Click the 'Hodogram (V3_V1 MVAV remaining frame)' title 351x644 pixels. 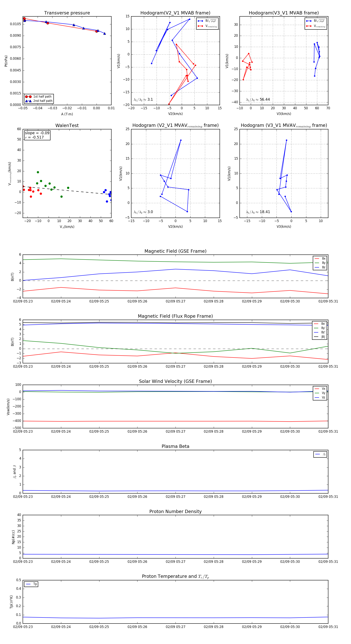click(x=284, y=125)
